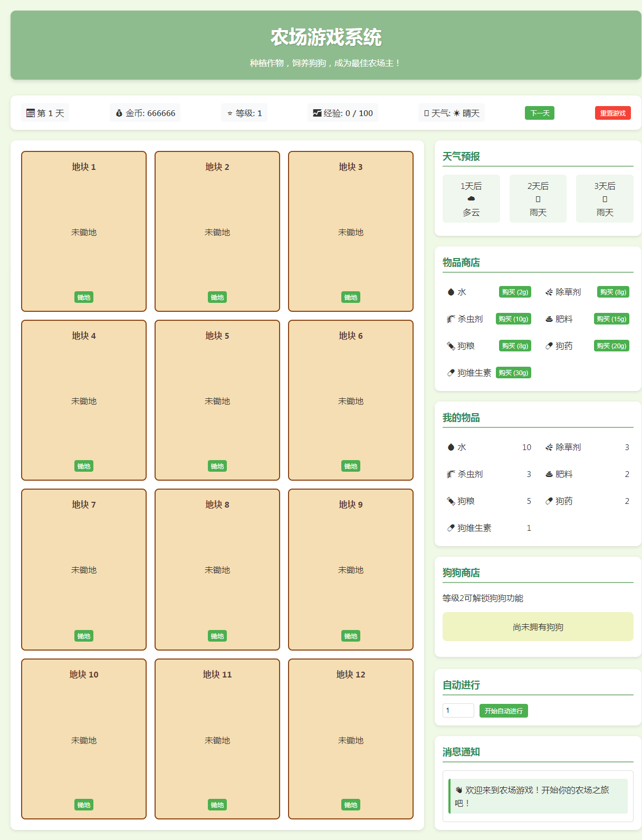Image resolution: width=642 pixels, height=840 pixels.
Task: Click the 3天后 rainy forecast card
Action: click(605, 199)
